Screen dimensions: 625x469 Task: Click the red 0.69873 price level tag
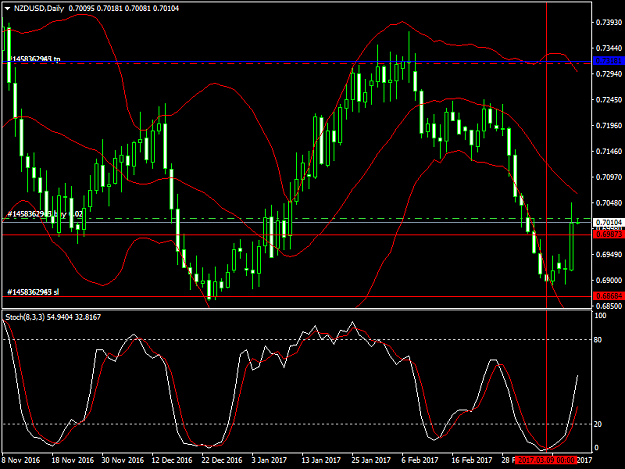(608, 234)
